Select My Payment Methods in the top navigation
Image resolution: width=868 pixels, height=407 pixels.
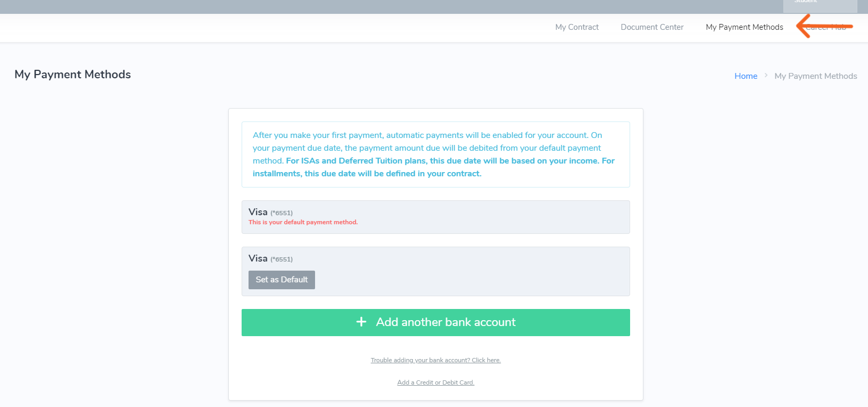(744, 27)
